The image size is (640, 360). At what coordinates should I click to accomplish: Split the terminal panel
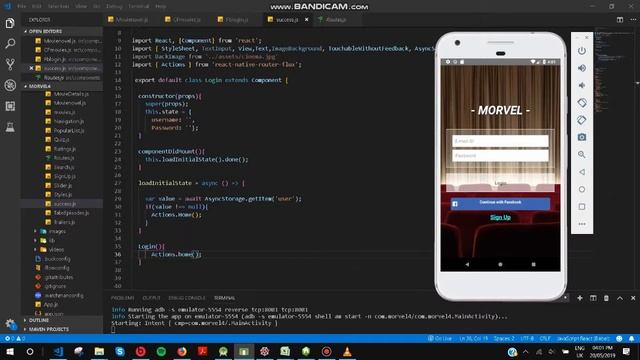[x=593, y=298]
